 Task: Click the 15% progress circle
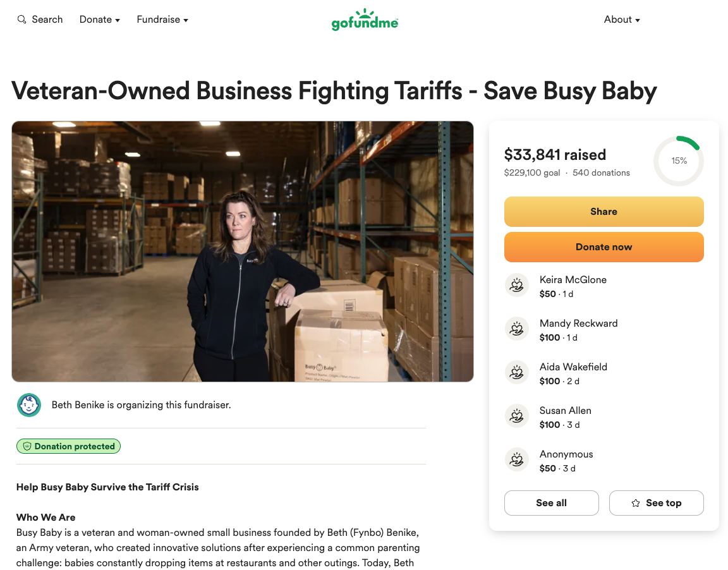679,161
